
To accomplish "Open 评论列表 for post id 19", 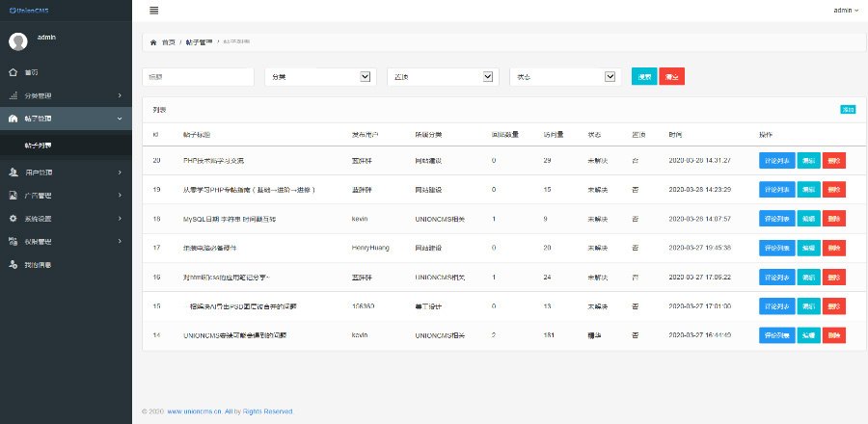I will (x=777, y=190).
